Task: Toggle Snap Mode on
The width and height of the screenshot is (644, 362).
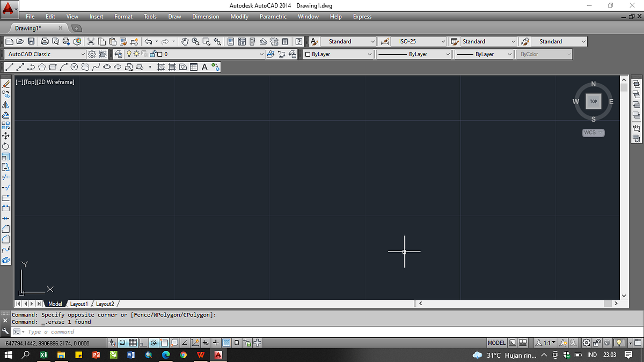Action: tap(122, 342)
